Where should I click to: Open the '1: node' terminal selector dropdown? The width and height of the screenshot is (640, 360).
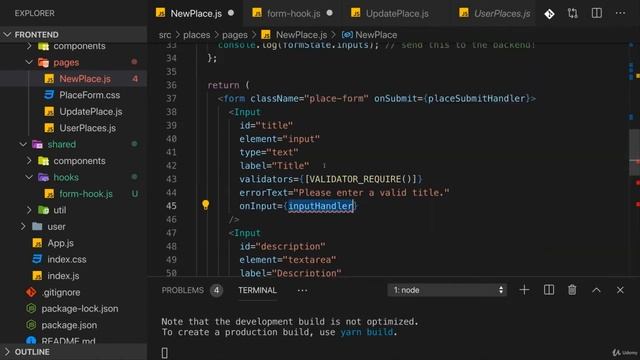coord(447,290)
